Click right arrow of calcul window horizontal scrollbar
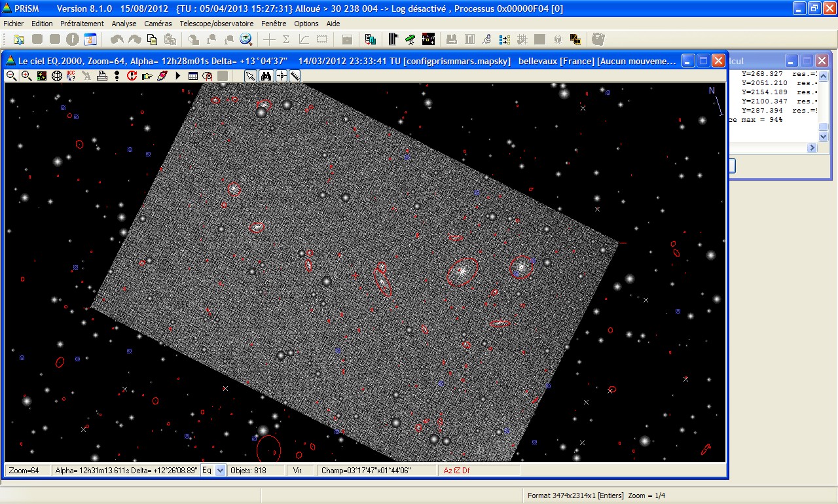 point(812,148)
